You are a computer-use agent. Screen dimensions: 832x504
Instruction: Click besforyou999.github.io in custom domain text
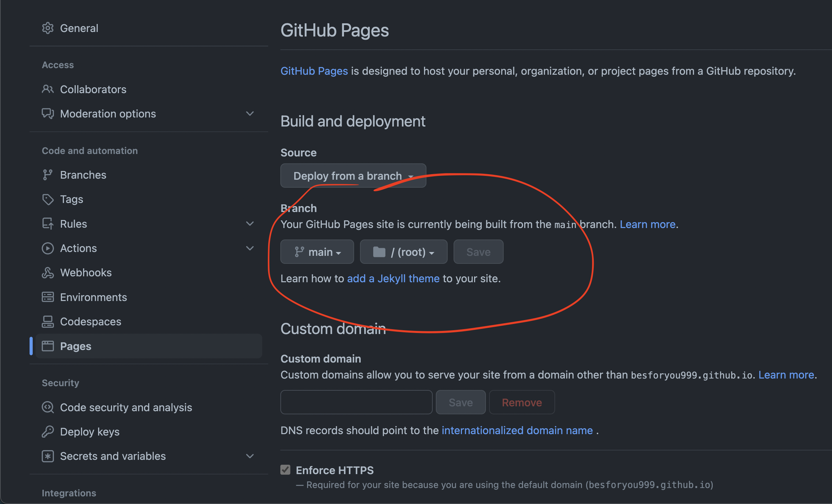[691, 375]
